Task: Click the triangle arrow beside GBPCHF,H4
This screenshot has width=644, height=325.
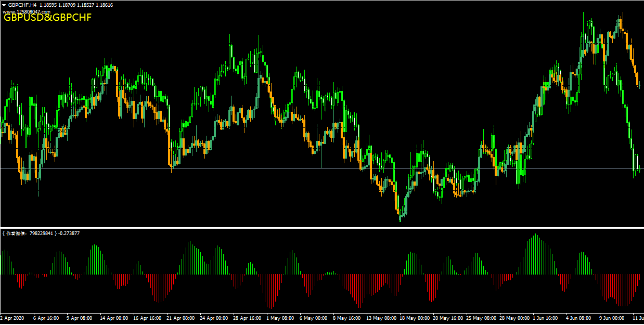Action: [x=4, y=5]
